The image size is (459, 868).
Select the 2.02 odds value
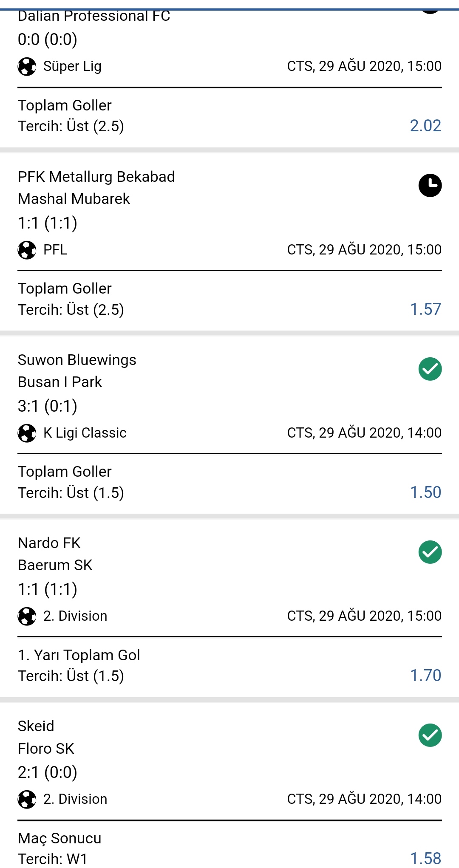pyautogui.click(x=425, y=126)
